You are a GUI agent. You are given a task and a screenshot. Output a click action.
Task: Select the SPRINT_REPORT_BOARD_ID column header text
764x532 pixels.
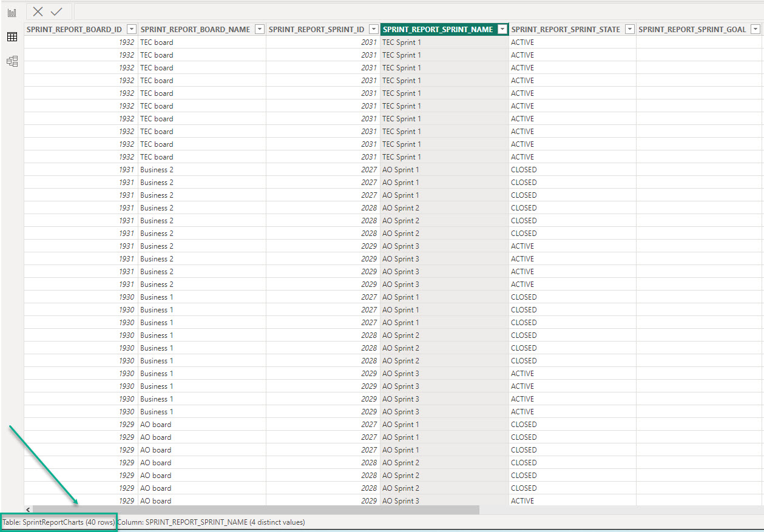74,29
